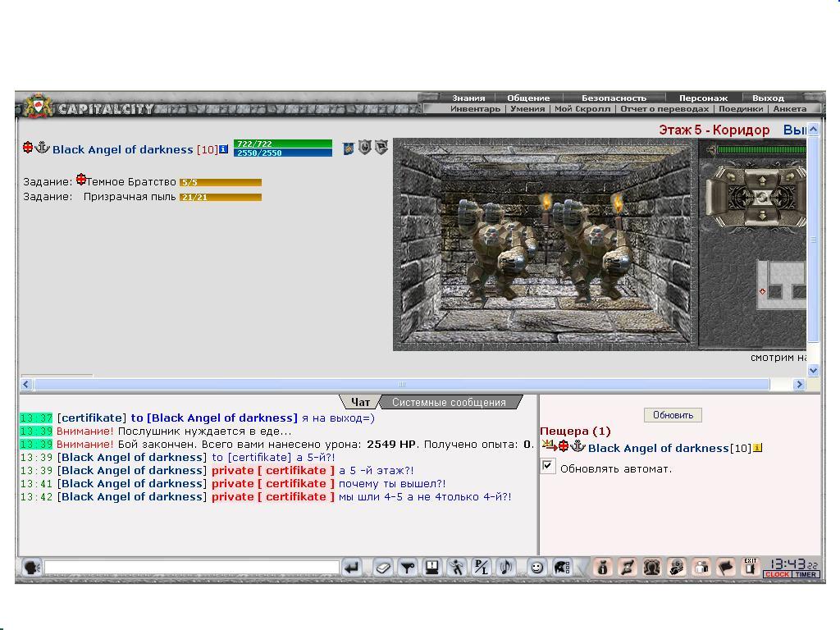Open the chat filter funnel icon
The height and width of the screenshot is (630, 840).
click(x=408, y=568)
